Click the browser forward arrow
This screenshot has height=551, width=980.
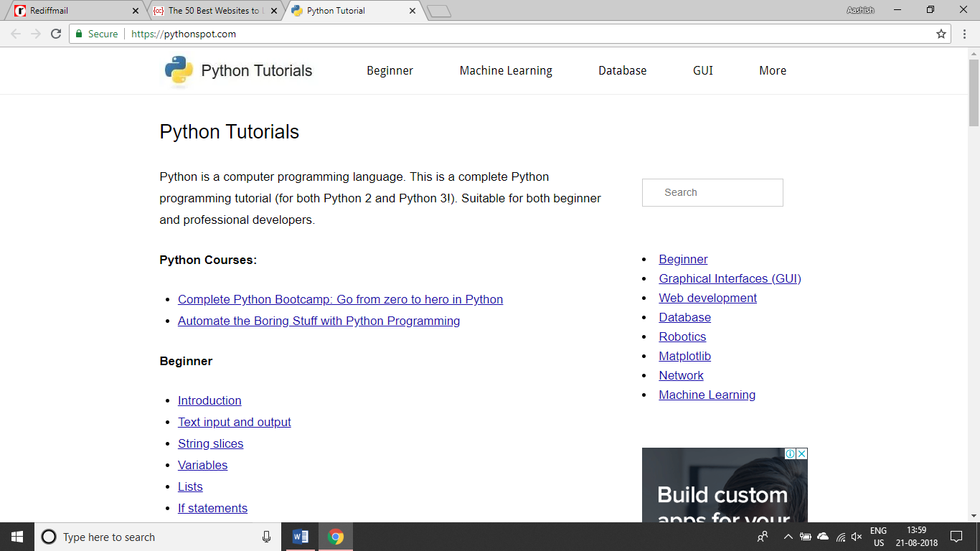36,34
